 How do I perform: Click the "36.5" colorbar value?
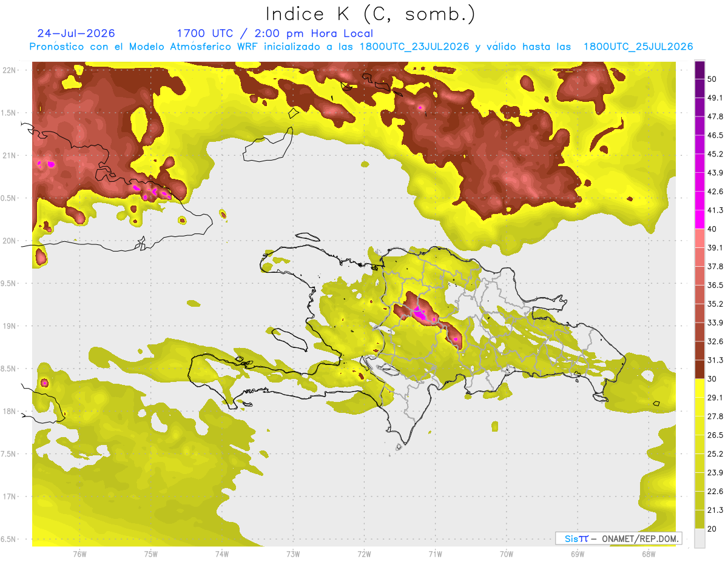click(x=715, y=285)
